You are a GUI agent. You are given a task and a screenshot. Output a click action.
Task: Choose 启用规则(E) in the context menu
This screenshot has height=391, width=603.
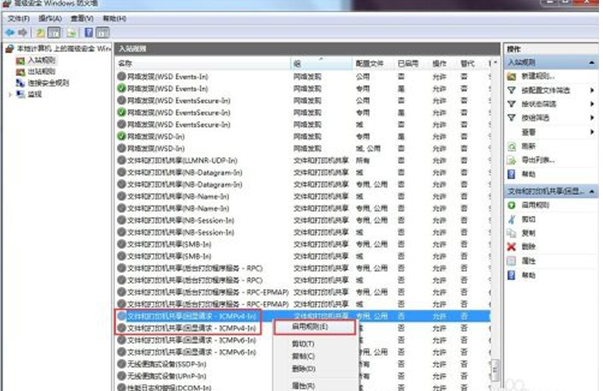pyautogui.click(x=315, y=327)
